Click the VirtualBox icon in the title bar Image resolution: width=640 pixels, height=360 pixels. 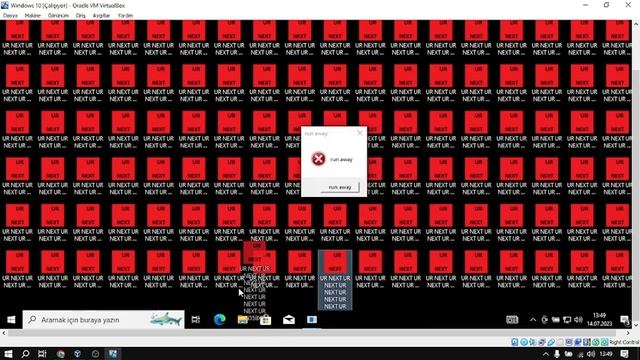point(4,5)
